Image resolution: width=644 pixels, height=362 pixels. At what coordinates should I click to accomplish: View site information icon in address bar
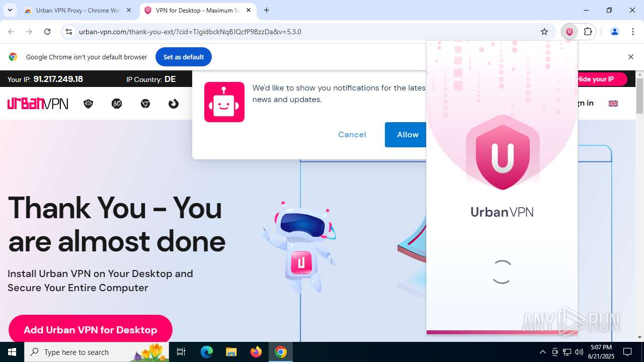tap(69, 32)
